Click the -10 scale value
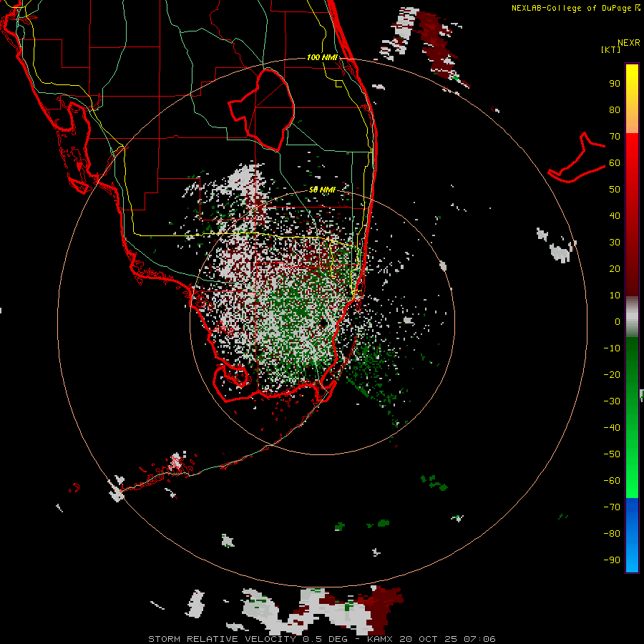644x644 pixels. [x=612, y=348]
